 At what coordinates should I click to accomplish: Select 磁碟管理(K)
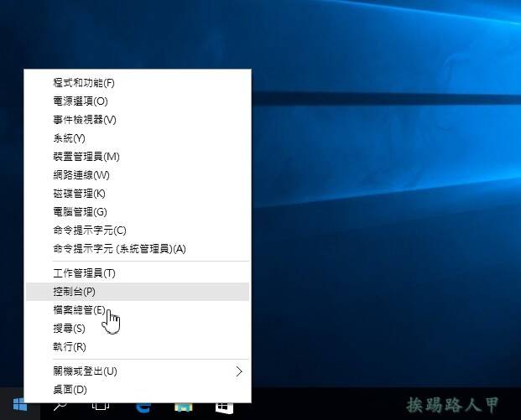[138, 194]
